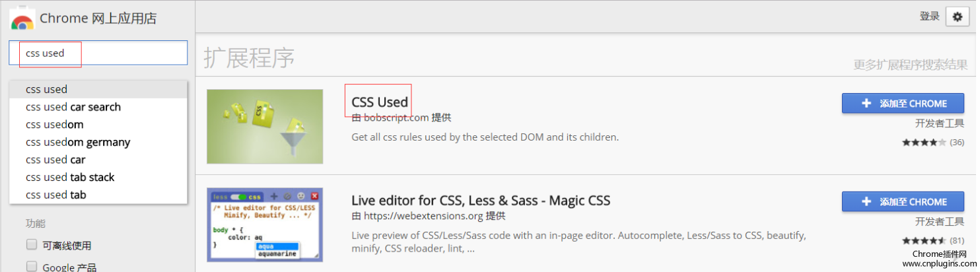Open the settings gear menu
Screen dimensions: 980x272
tap(958, 17)
